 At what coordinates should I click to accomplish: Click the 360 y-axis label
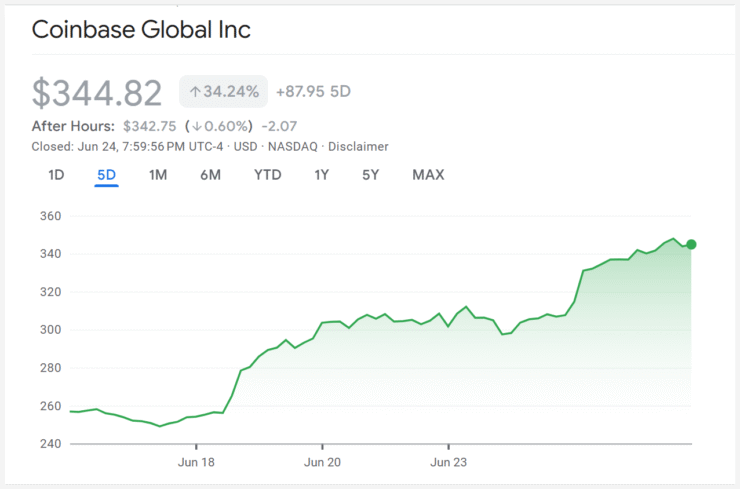point(50,216)
